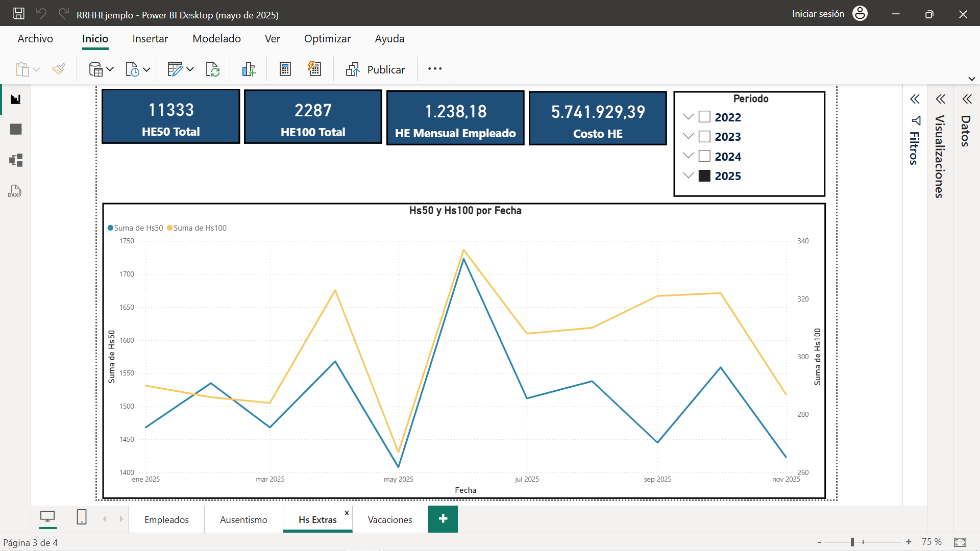Viewport: 980px width, 551px height.
Task: Expand the Visualizaciones pane
Action: pyautogui.click(x=940, y=99)
